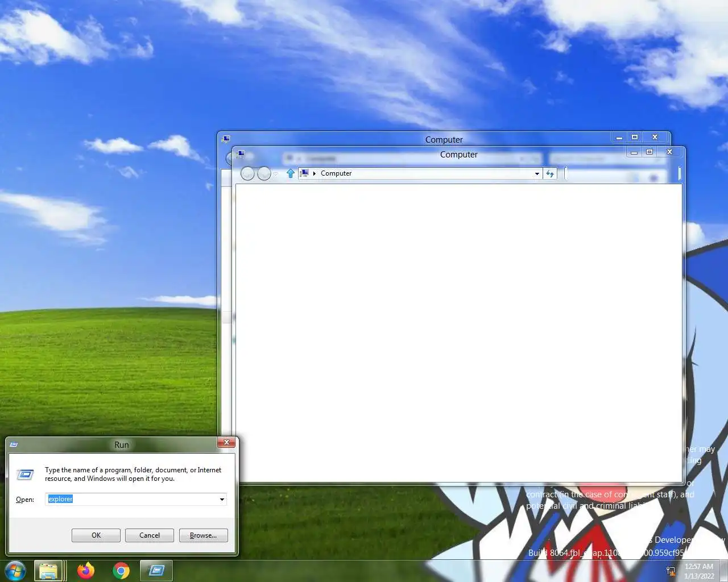
Task: Close the front Computer window
Action: click(670, 152)
